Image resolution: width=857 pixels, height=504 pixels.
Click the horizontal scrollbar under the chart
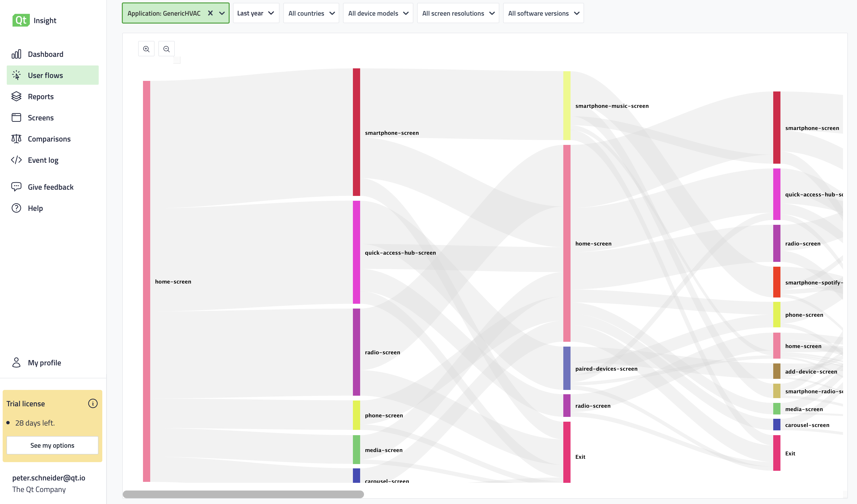(x=243, y=494)
